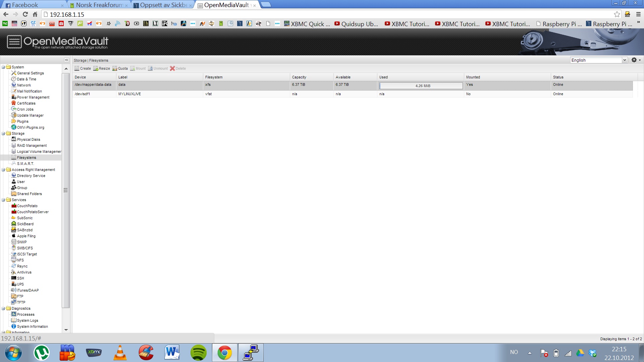Collapse the System tree node
This screenshot has width=644, height=362.
click(3, 67)
